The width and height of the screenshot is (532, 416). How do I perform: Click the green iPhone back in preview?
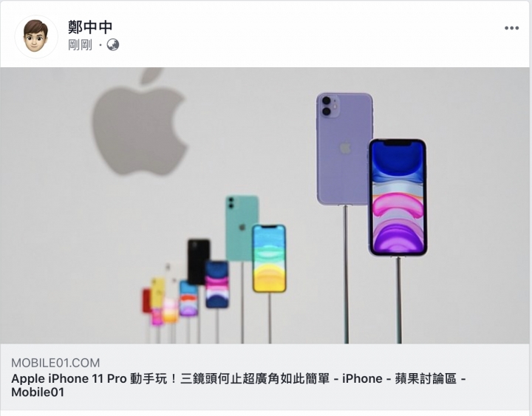click(242, 228)
